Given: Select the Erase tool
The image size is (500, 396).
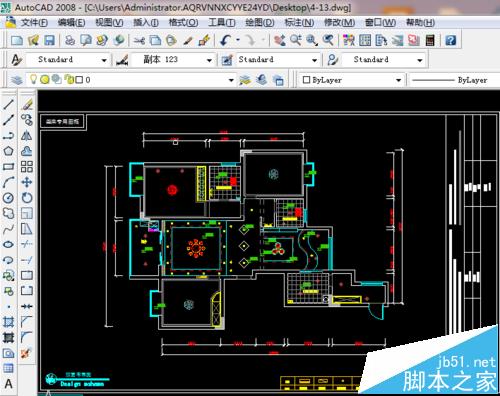Looking at the screenshot, I should (27, 104).
